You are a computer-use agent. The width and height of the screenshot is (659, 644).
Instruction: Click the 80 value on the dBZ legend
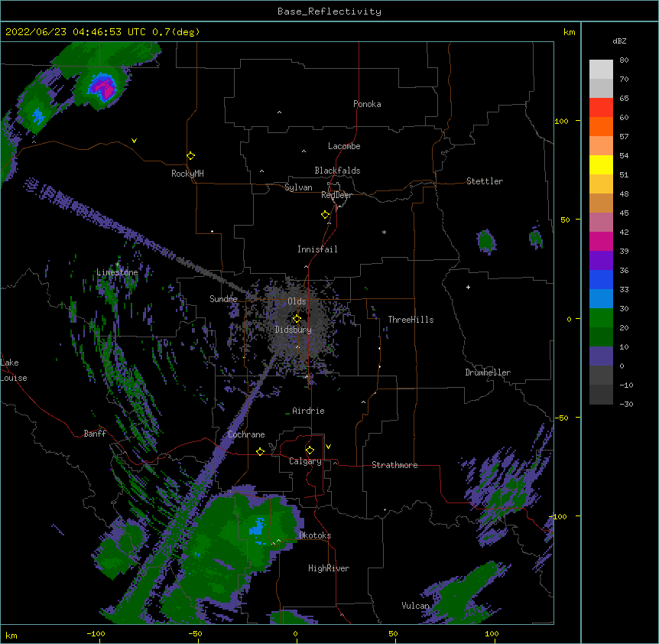pos(624,60)
